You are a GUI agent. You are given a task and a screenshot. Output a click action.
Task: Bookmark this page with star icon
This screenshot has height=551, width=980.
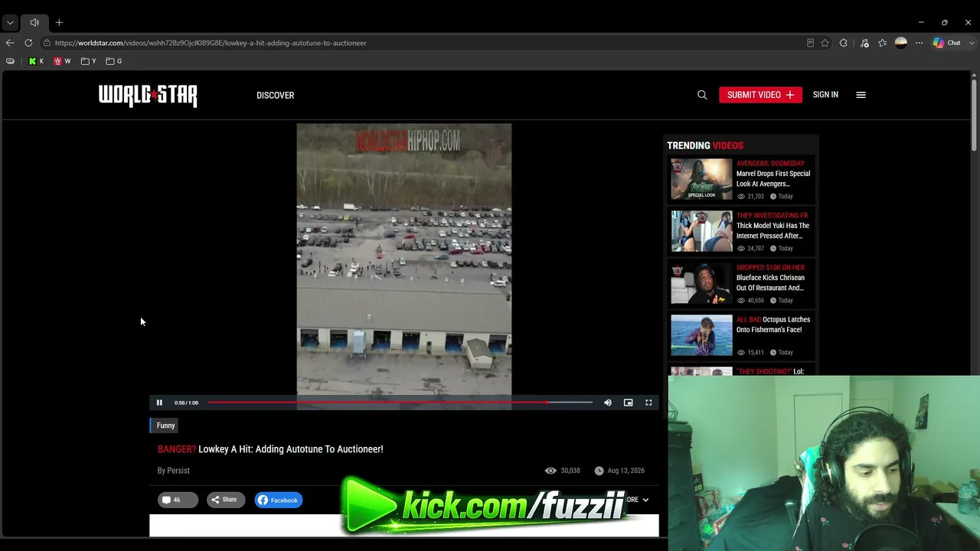tap(825, 43)
